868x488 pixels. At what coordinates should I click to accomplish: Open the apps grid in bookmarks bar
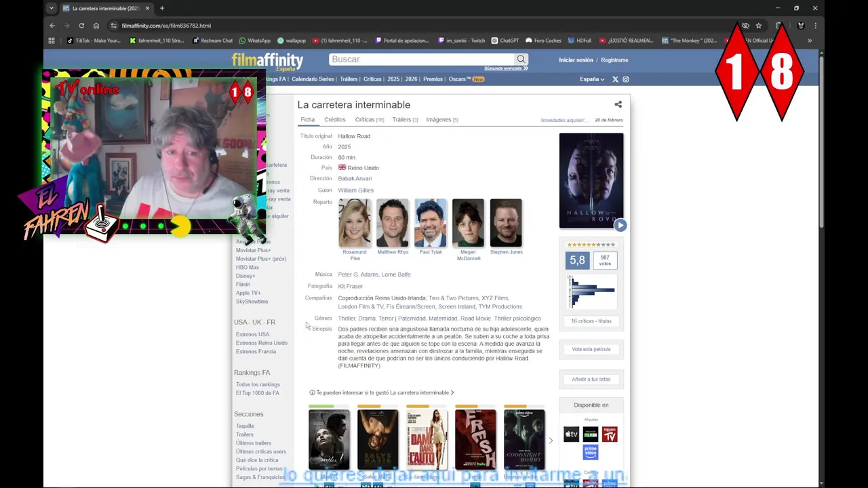click(x=52, y=41)
